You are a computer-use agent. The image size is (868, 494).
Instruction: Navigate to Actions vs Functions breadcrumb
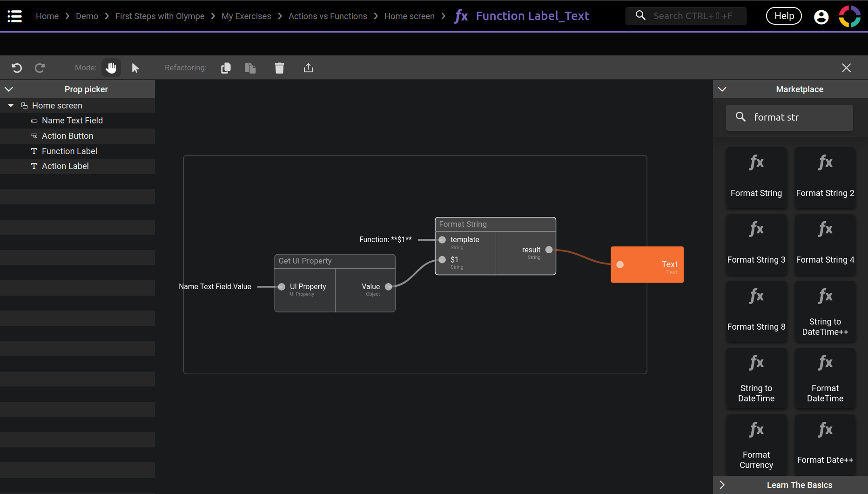[327, 16]
